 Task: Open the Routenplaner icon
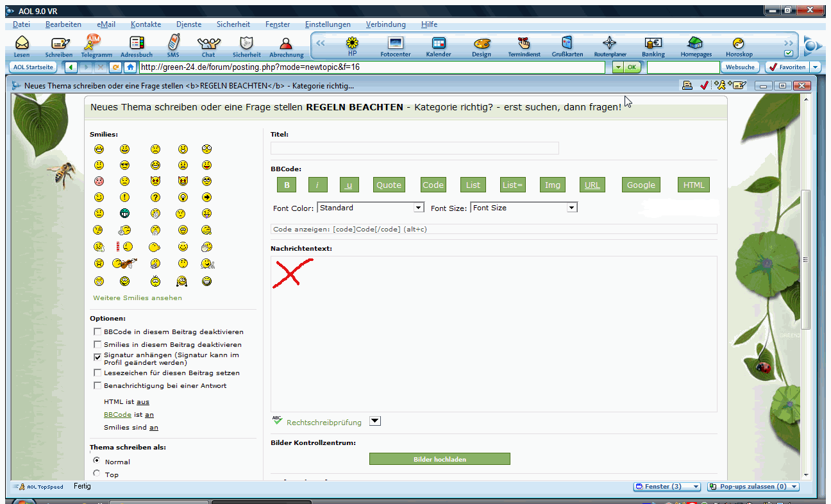coord(610,46)
